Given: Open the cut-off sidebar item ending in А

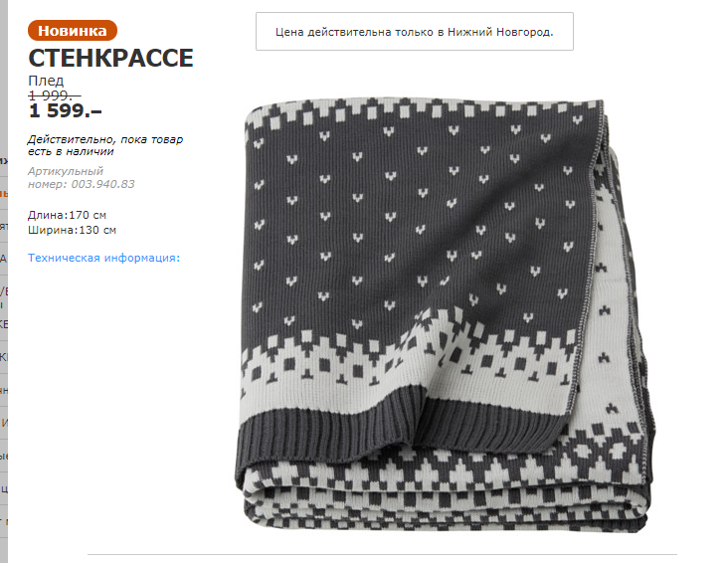Looking at the screenshot, I should pyautogui.click(x=4, y=259).
